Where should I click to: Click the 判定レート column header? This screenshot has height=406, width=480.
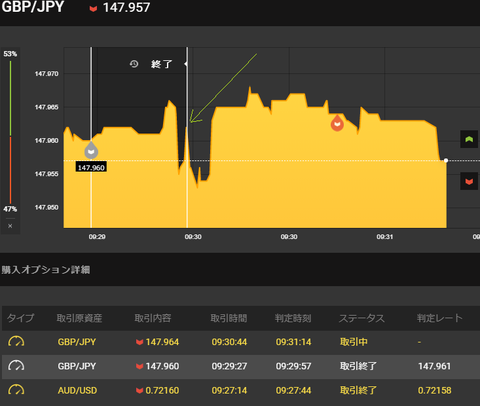pyautogui.click(x=440, y=318)
